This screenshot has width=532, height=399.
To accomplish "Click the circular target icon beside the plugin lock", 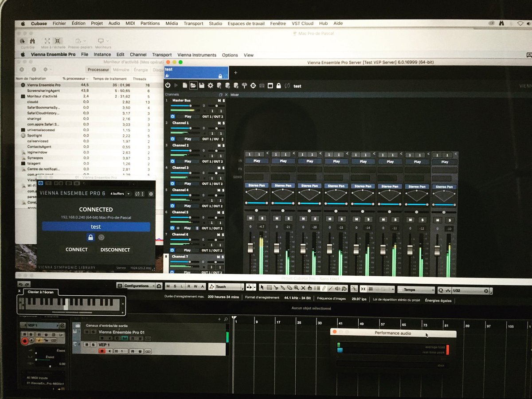I will pyautogui.click(x=102, y=238).
